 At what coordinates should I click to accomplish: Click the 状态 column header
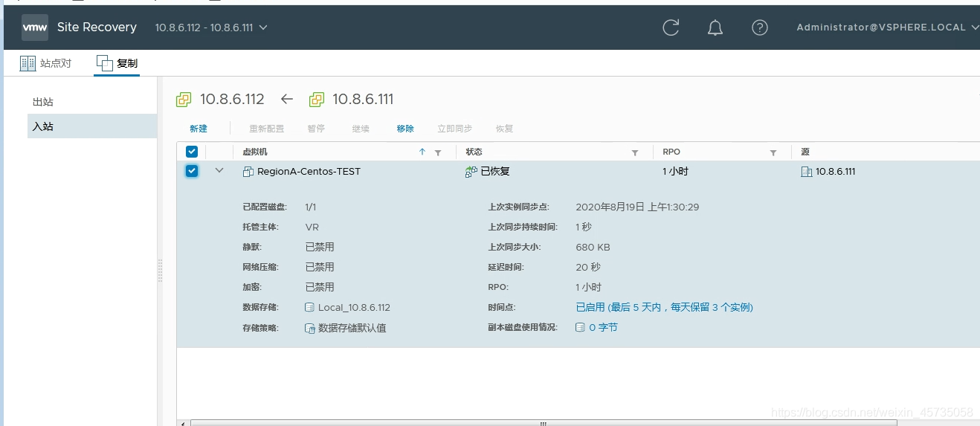pos(474,152)
